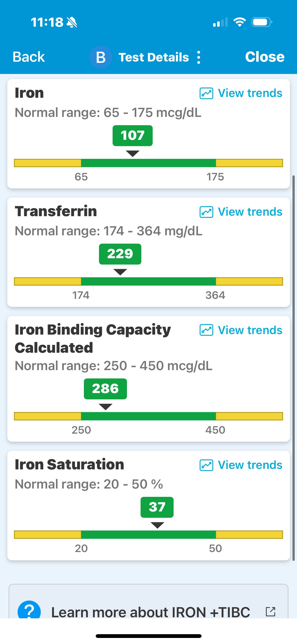
Task: Open View trends link for Transferrin
Action: (x=250, y=212)
